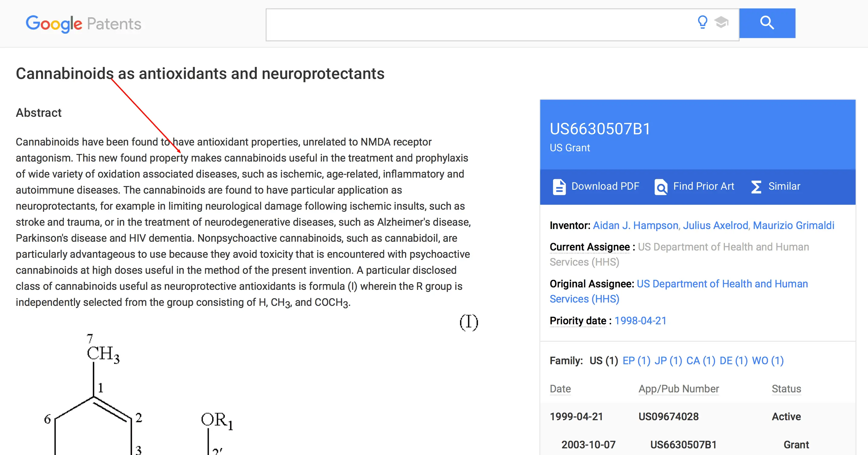Select DE (1) family tab
The height and width of the screenshot is (455, 868).
[733, 361]
